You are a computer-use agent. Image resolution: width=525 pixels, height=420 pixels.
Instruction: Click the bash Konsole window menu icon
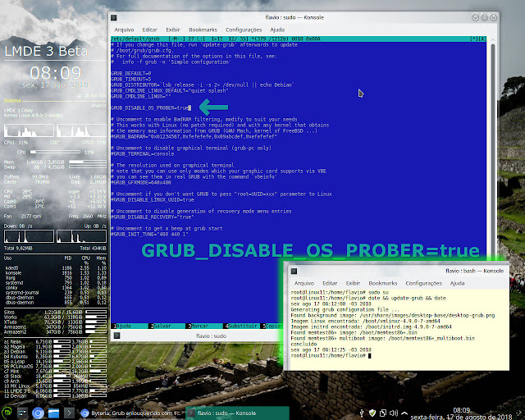(294, 271)
